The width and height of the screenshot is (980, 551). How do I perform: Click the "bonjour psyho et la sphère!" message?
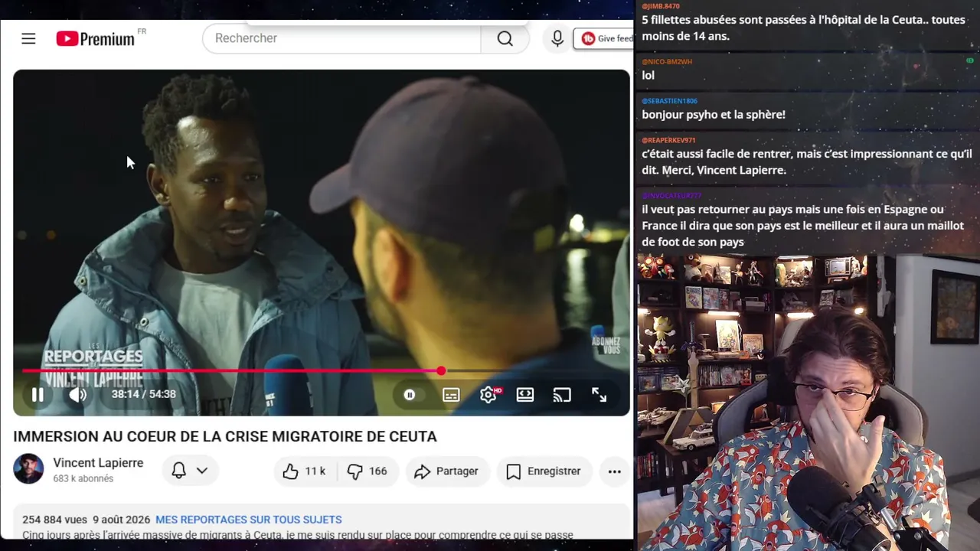coord(714,115)
